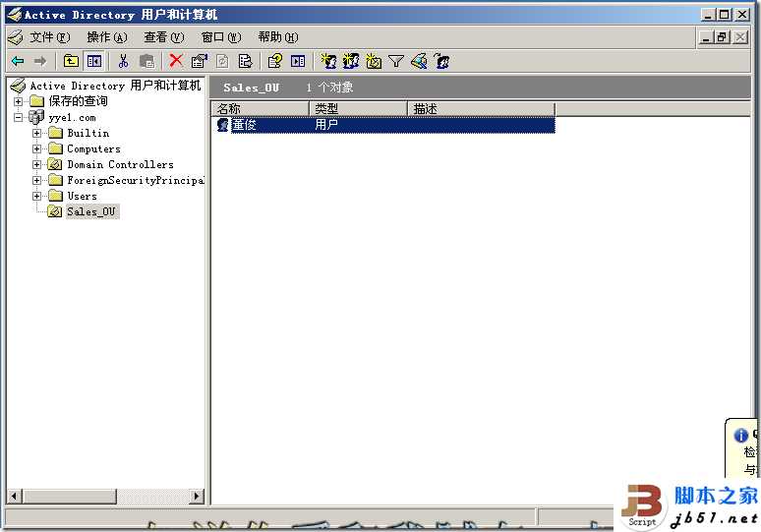The width and height of the screenshot is (761, 532).
Task: Delete selected object with red X icon
Action: pos(176,61)
